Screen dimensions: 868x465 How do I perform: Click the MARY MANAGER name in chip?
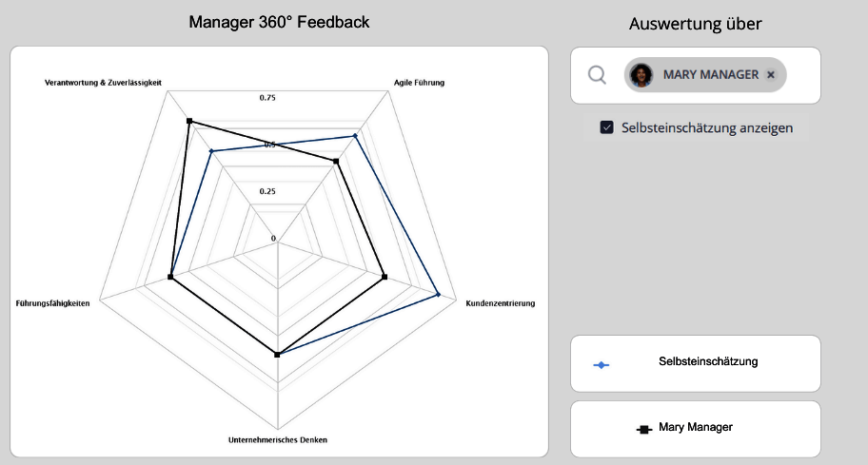[x=711, y=75]
